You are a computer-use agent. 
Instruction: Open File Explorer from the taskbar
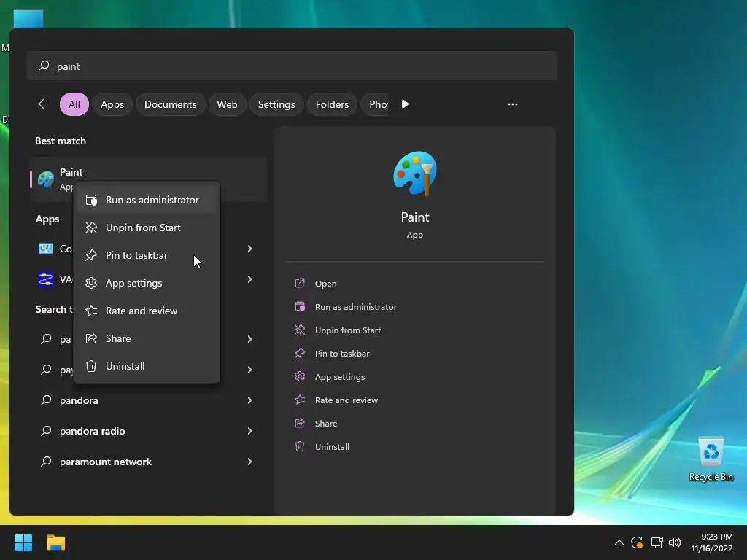[x=55, y=542]
